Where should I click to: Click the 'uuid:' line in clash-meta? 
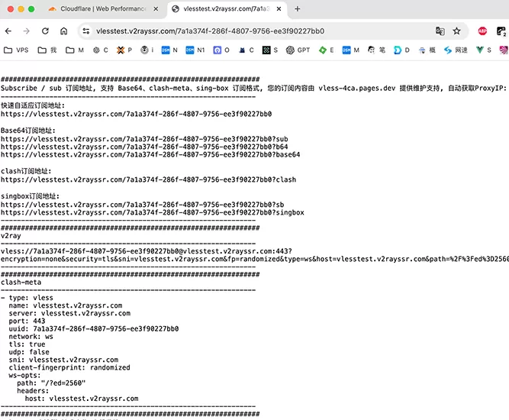pyautogui.click(x=94, y=328)
